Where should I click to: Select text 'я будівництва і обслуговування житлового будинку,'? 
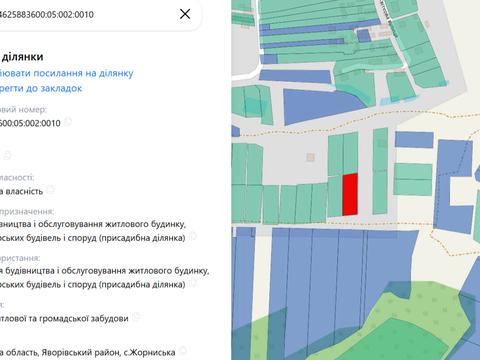coord(105,271)
